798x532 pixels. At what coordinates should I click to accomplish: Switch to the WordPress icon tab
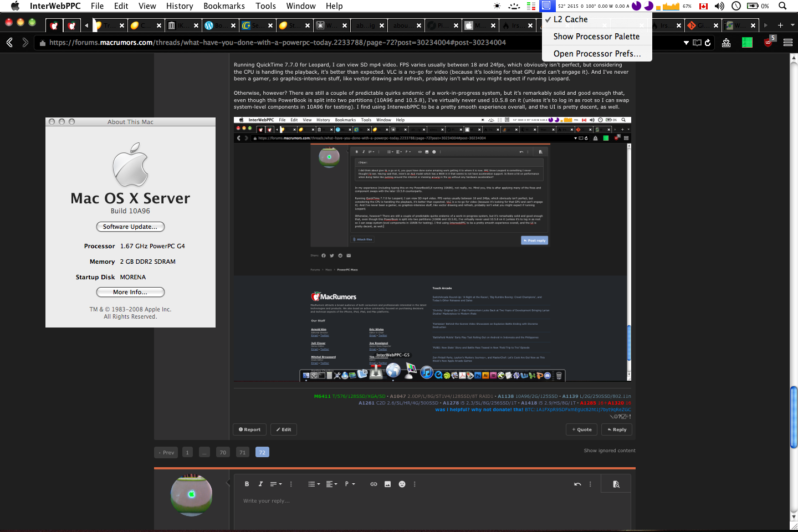[x=220, y=25]
